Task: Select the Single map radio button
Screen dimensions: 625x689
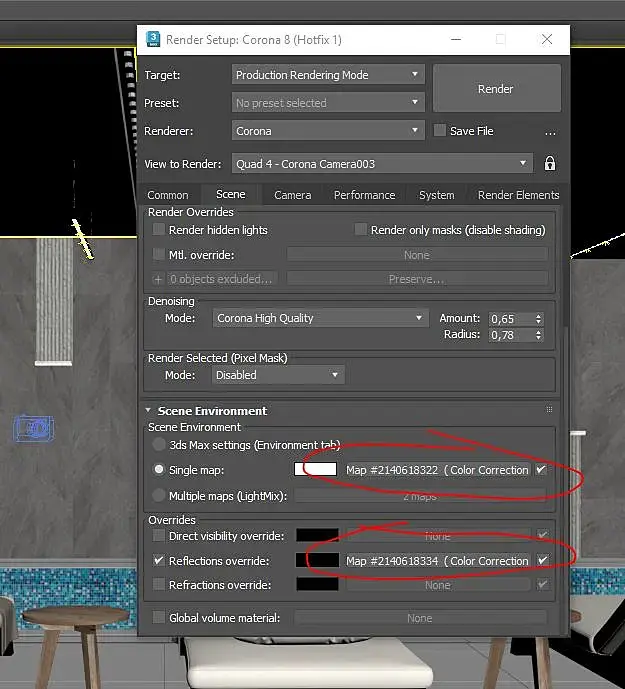Action: click(x=159, y=469)
